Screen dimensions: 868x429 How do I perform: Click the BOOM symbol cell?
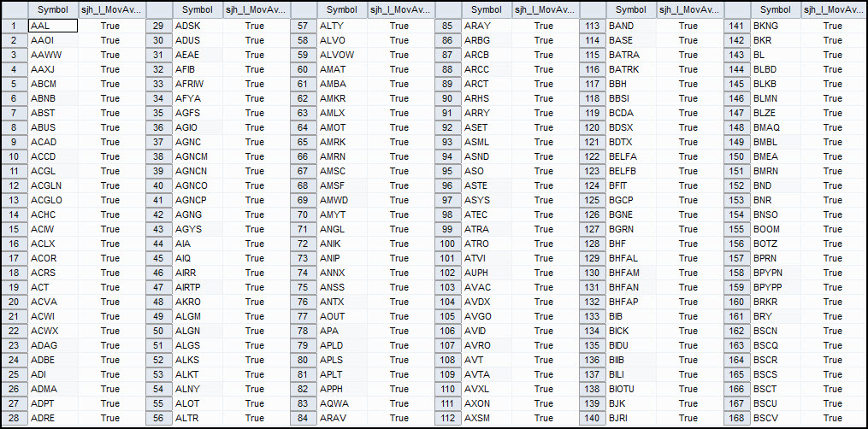tap(776, 229)
